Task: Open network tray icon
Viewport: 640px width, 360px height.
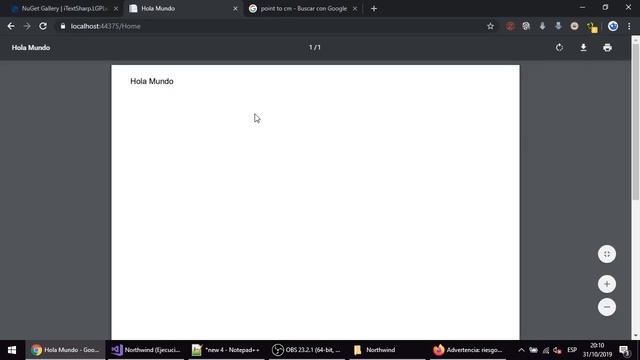Action: [x=546, y=350]
